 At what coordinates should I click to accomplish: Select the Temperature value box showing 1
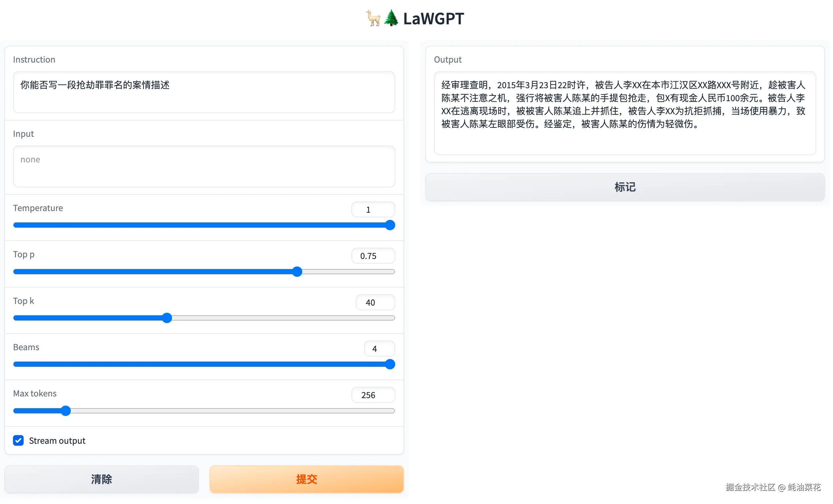pos(373,209)
